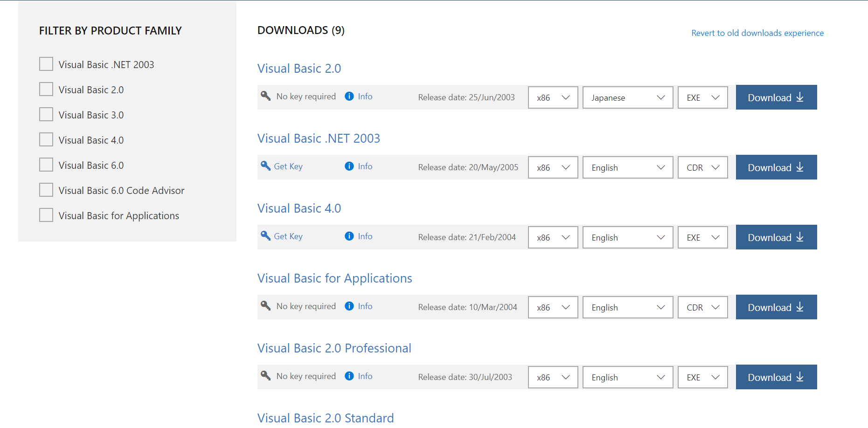Screen dimensions: 868x428
Task: Open the Visual Basic 4.0 title link
Action: coord(299,208)
